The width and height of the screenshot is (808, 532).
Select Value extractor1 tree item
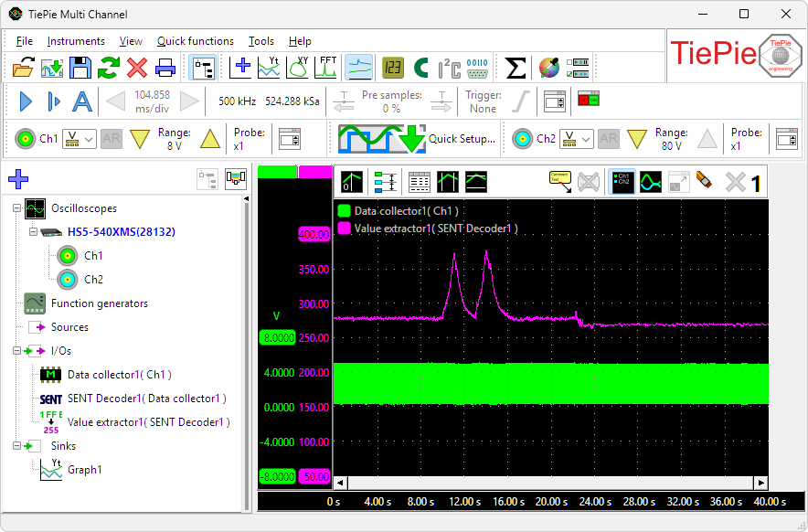point(149,422)
